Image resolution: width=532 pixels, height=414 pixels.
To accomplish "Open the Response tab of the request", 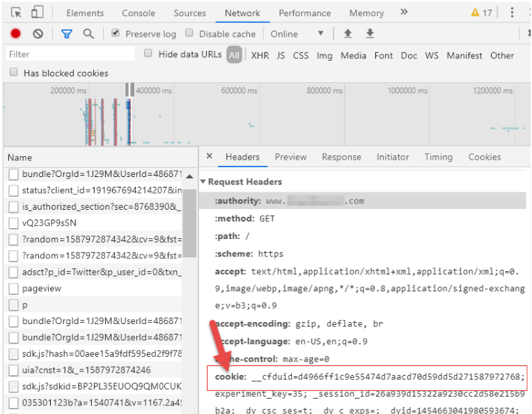I will 341,157.
